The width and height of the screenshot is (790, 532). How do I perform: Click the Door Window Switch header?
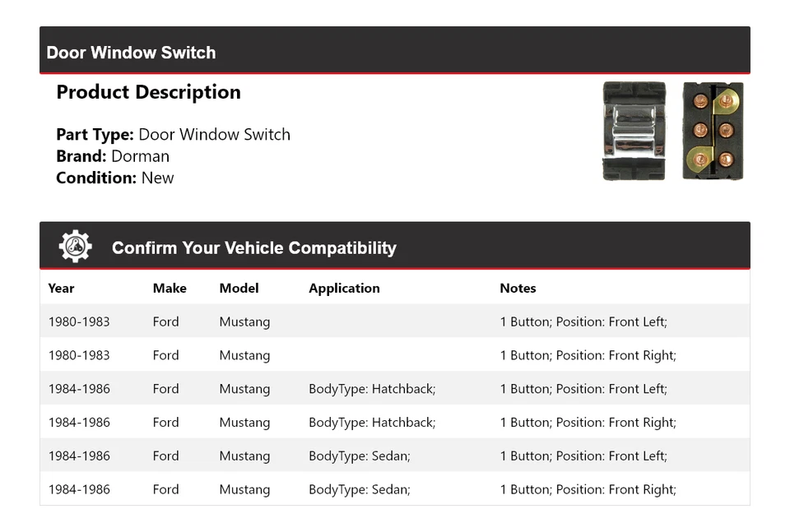point(132,53)
